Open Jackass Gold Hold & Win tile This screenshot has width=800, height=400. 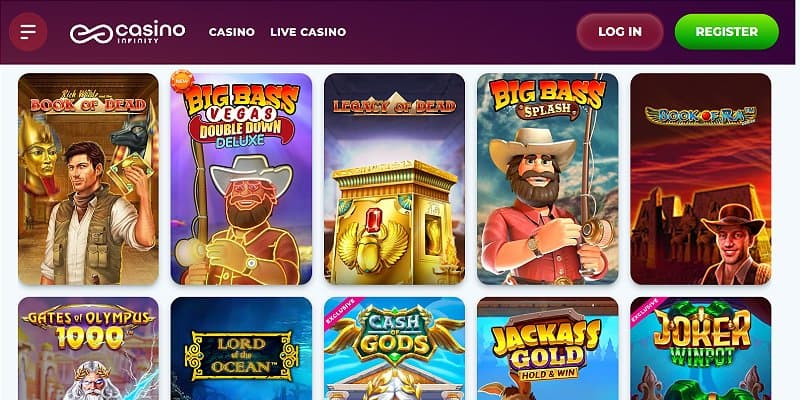point(547,348)
